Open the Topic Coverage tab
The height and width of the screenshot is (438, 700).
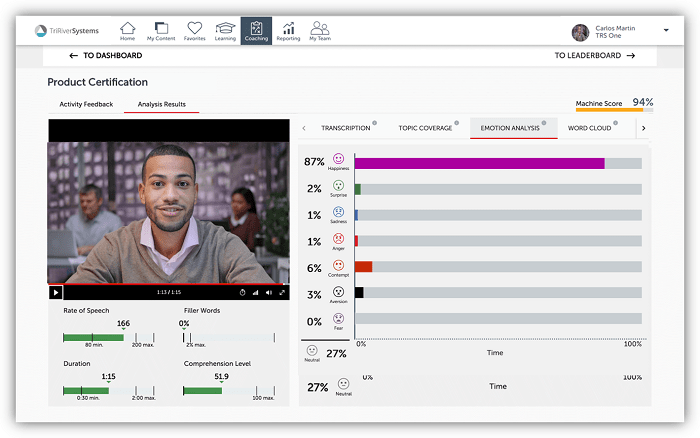[x=425, y=128]
